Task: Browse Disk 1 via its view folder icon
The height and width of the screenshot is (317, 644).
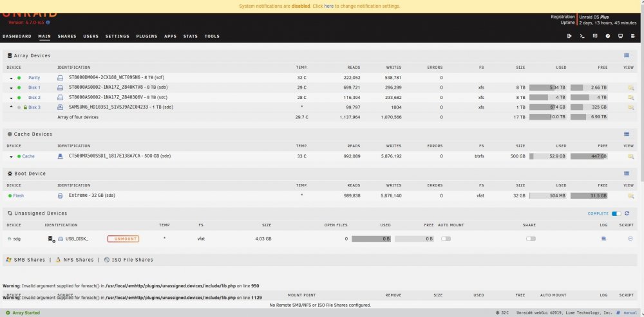Action: pyautogui.click(x=630, y=87)
